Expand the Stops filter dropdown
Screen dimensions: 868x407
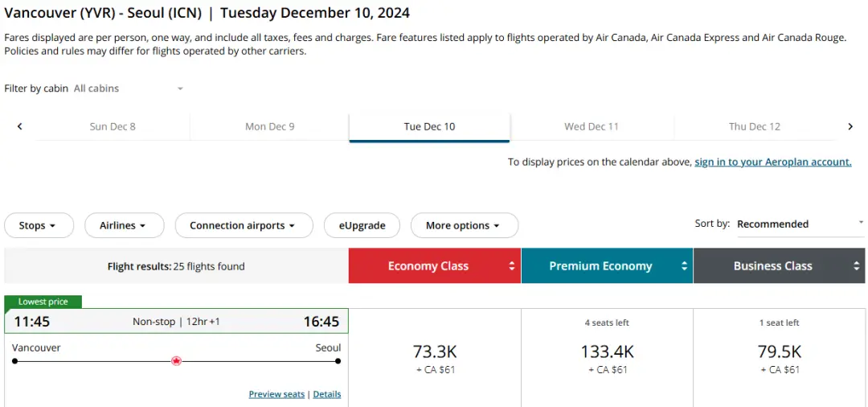(39, 226)
